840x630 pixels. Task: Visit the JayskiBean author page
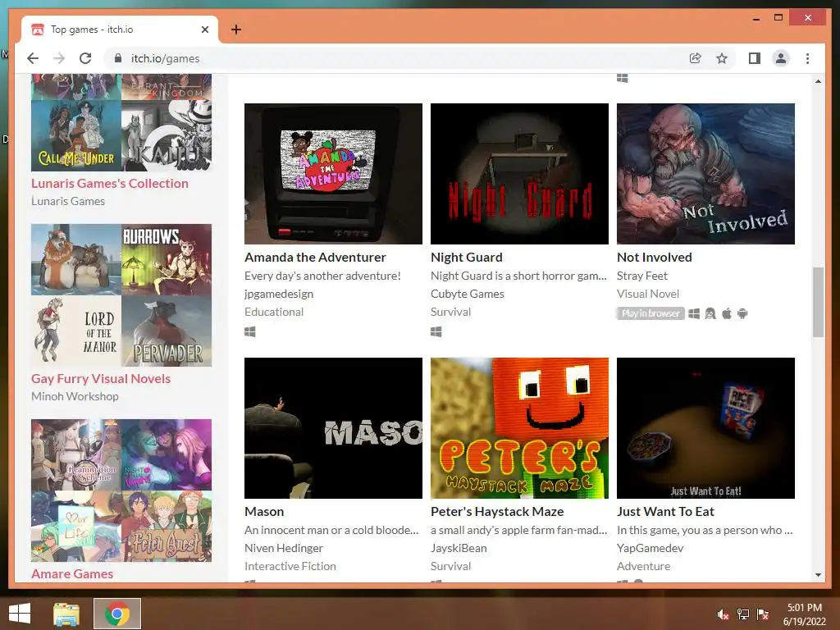[459, 548]
